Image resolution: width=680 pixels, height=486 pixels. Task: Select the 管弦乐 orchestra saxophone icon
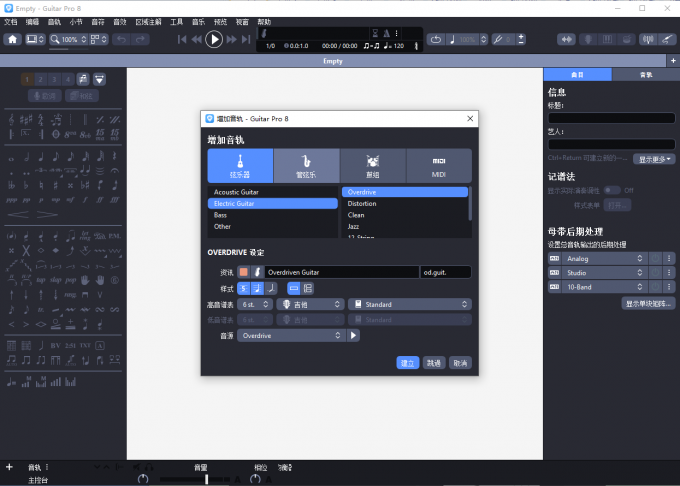(x=306, y=163)
